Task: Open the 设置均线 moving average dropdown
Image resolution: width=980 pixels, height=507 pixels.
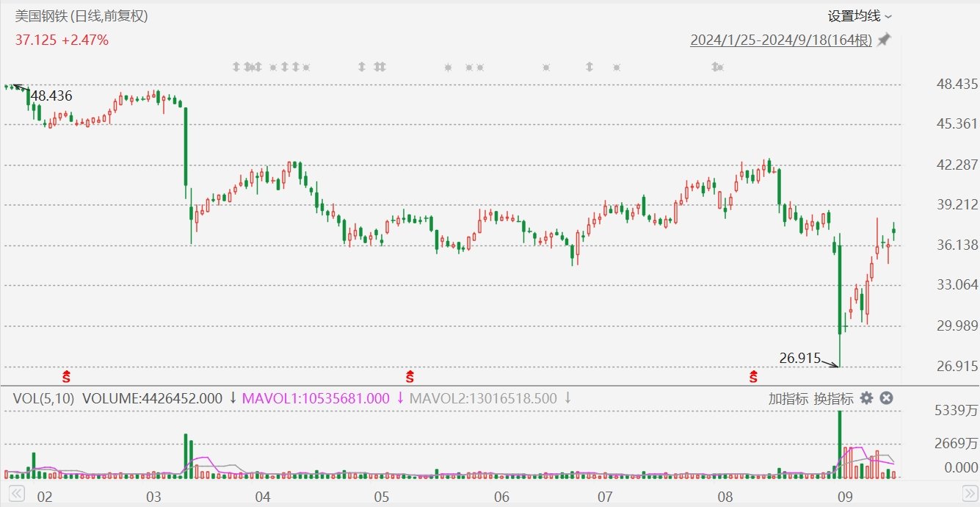Action: pyautogui.click(x=860, y=16)
